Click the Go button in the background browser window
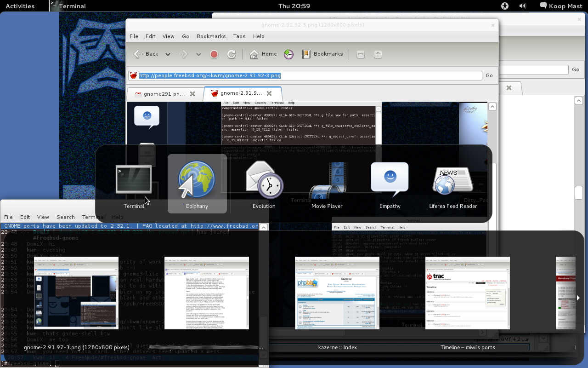Viewport: 588px width, 368px height. 576,69
